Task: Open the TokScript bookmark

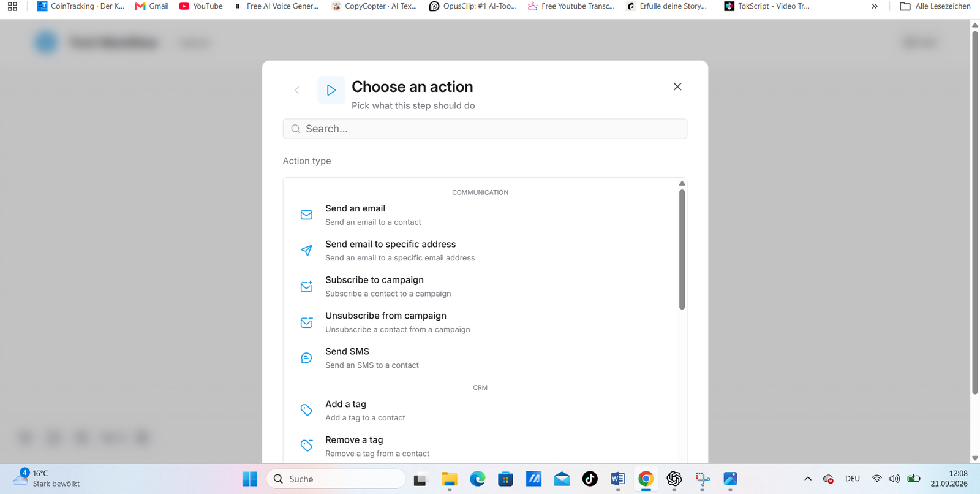Action: coord(767,6)
